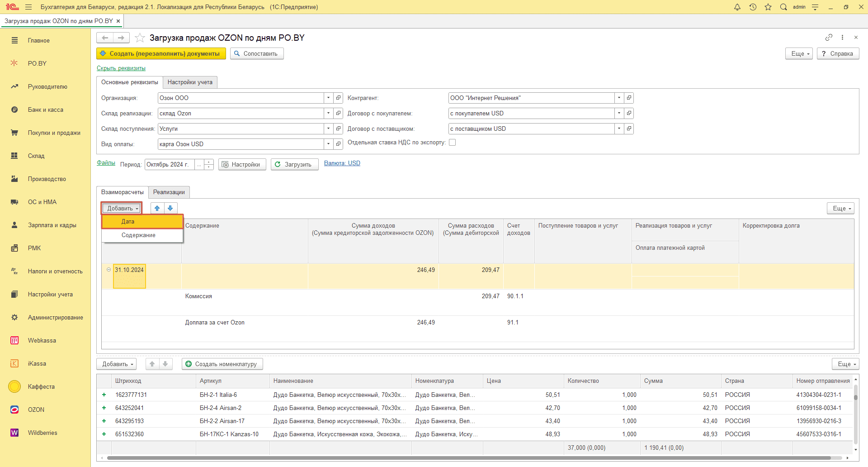The height and width of the screenshot is (467, 868).
Task: Switch to Настройки учета tab
Action: [x=190, y=82]
